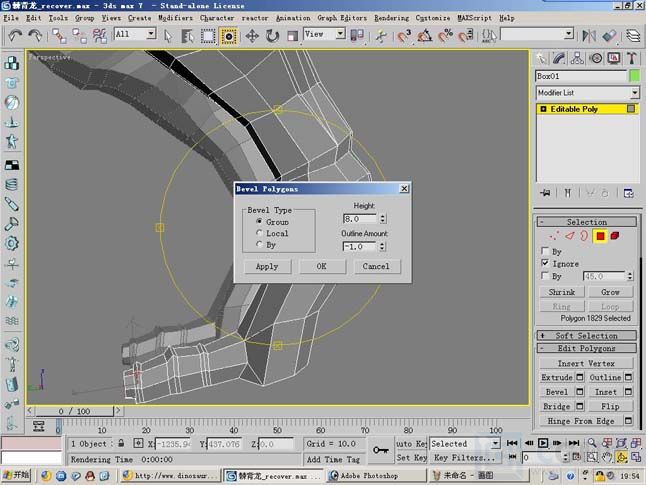The height and width of the screenshot is (485, 646).
Task: Open the Graph Editors menu
Action: tap(342, 18)
